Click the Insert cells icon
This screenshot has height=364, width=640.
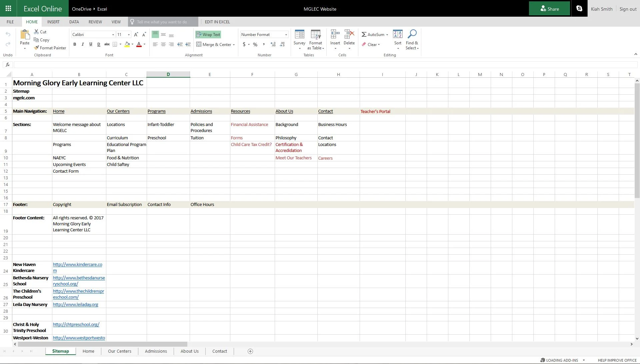click(335, 34)
